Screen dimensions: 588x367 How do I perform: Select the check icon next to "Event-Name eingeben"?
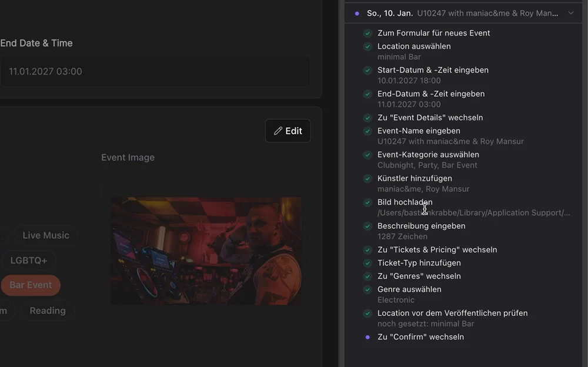coord(367,131)
